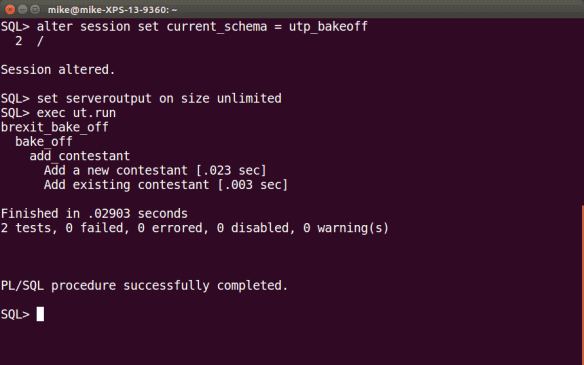Screen dimensions: 584x365
Task: Click the orange scrollbar on right edge
Action: (582, 285)
